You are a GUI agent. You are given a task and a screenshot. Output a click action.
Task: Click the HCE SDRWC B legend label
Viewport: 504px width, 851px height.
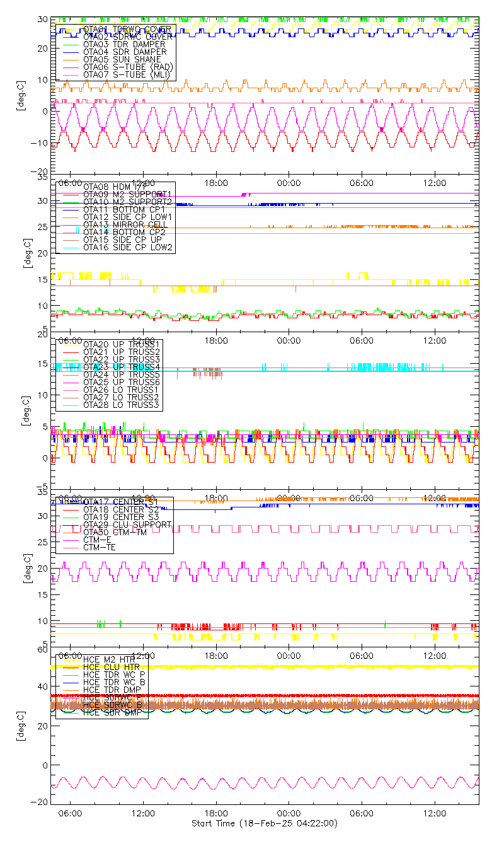pos(114,705)
